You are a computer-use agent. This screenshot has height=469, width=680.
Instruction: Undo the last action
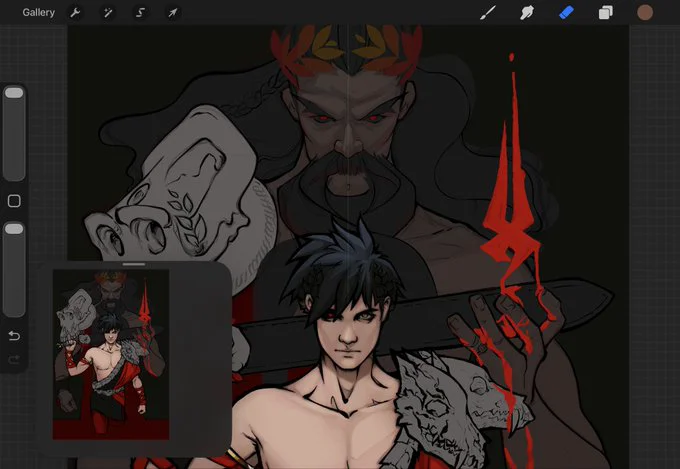pos(14,336)
